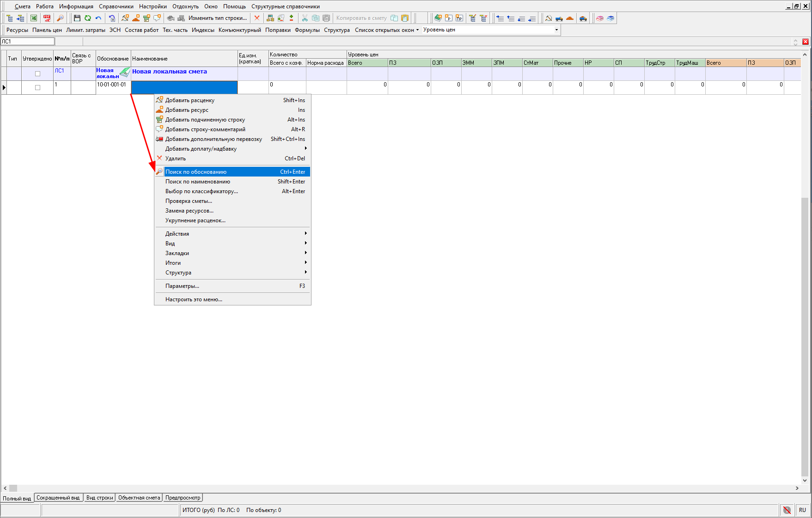812x518 pixels.
Task: Open the Уровень цен dropdown
Action: 556,30
